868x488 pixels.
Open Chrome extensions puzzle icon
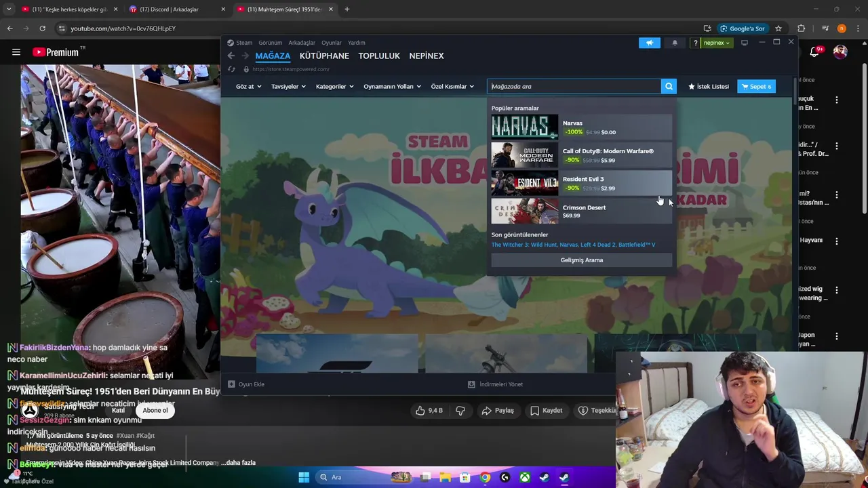pyautogui.click(x=802, y=28)
